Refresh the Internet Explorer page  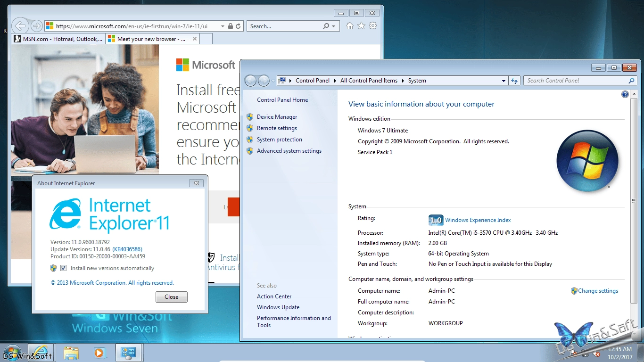[238, 26]
